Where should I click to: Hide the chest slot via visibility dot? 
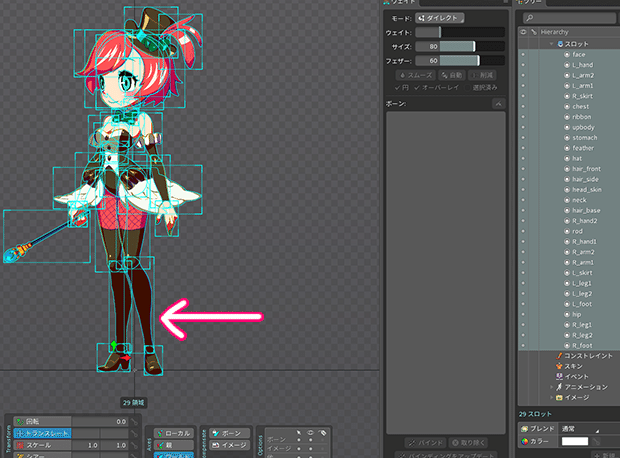(523, 106)
